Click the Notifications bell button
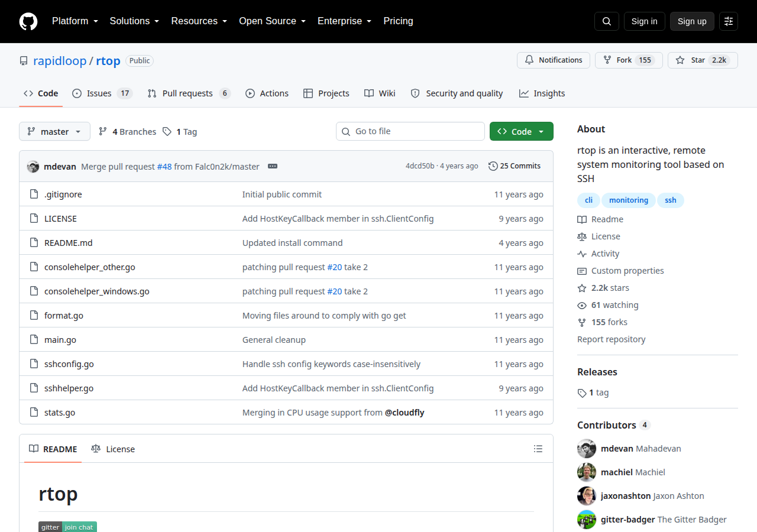The image size is (757, 532). pos(554,60)
